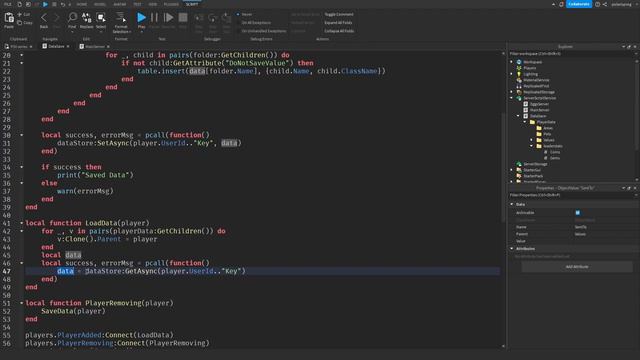Image resolution: width=640 pixels, height=360 pixels.
Task: Select On Unhandled Exceptions radio option
Action: 238,31
